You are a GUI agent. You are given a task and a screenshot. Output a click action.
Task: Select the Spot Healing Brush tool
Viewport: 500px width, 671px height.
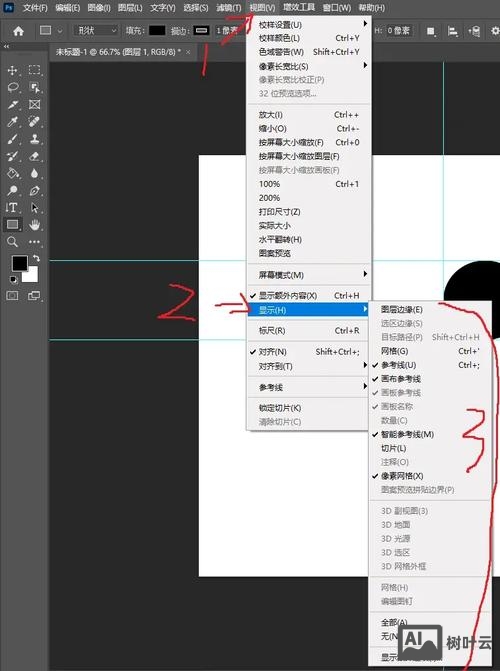34,122
